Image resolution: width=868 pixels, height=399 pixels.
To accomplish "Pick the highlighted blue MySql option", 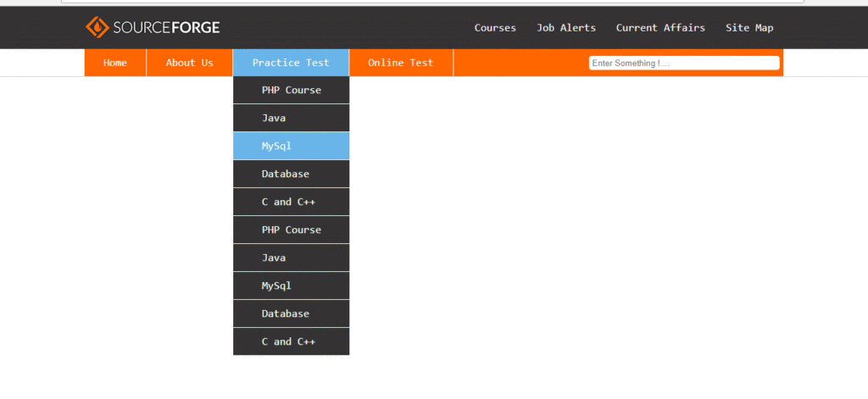I will point(291,146).
